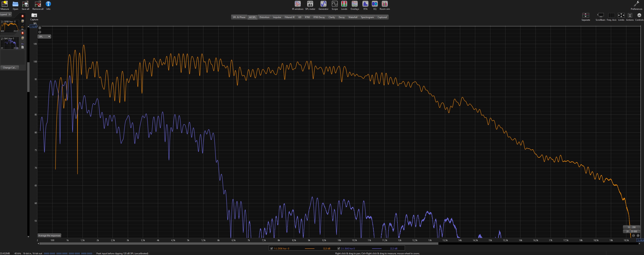Open the Measure tool
The image size is (644, 255).
[5, 4]
